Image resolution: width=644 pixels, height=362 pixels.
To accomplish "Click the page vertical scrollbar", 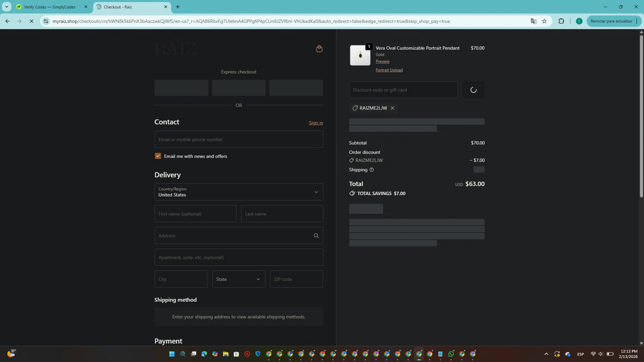I will (641, 116).
